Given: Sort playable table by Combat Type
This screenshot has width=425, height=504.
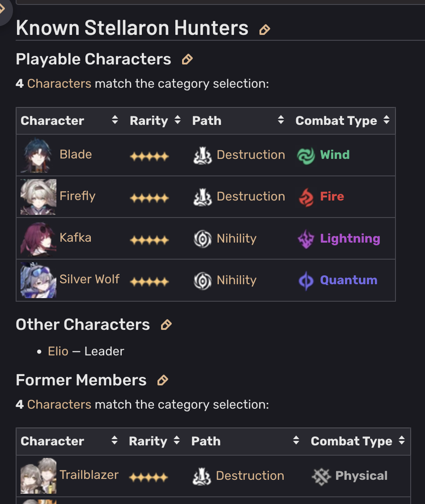Looking at the screenshot, I should pos(387,120).
